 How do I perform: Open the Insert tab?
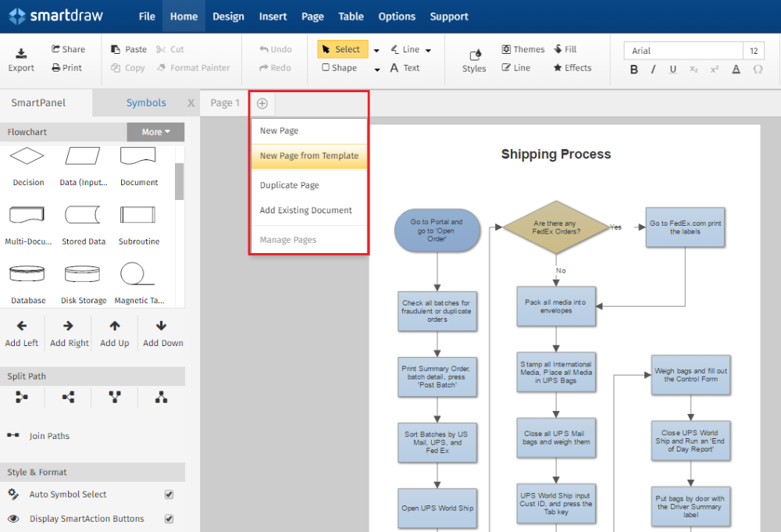click(x=273, y=16)
